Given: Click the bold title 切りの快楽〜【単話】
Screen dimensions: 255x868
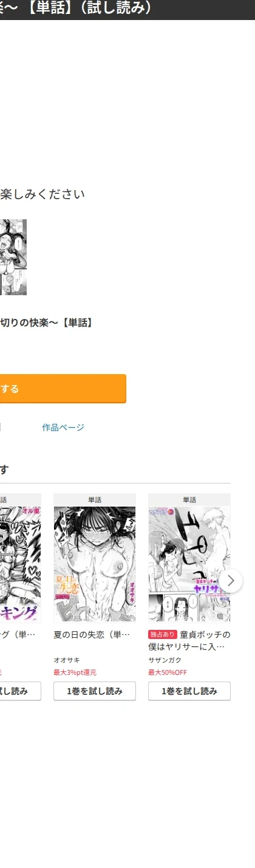Looking at the screenshot, I should [47, 323].
